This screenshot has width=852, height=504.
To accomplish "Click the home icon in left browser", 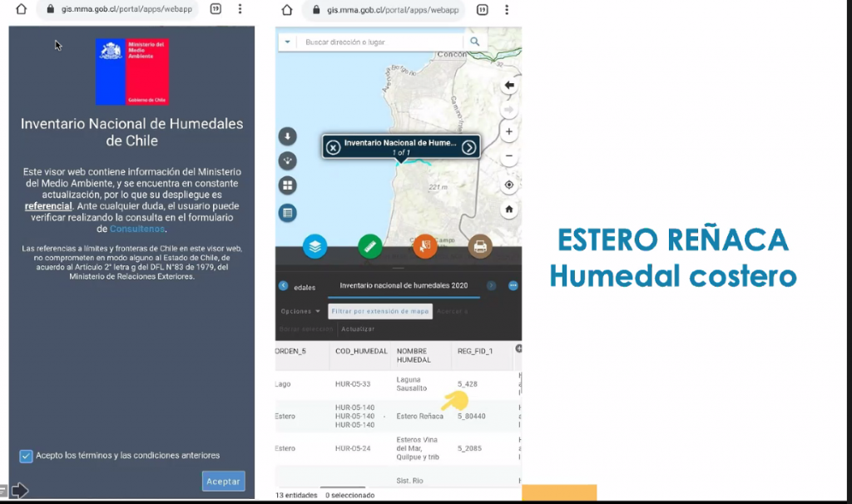I will pyautogui.click(x=21, y=8).
